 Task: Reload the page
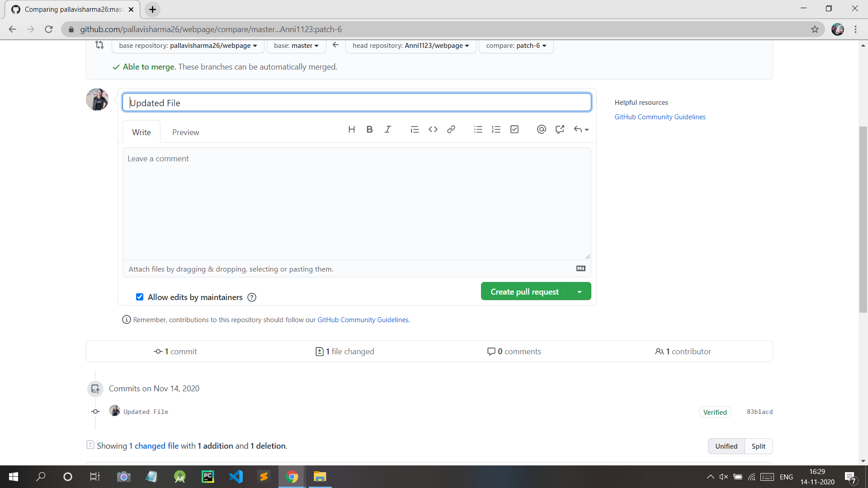[49, 29]
